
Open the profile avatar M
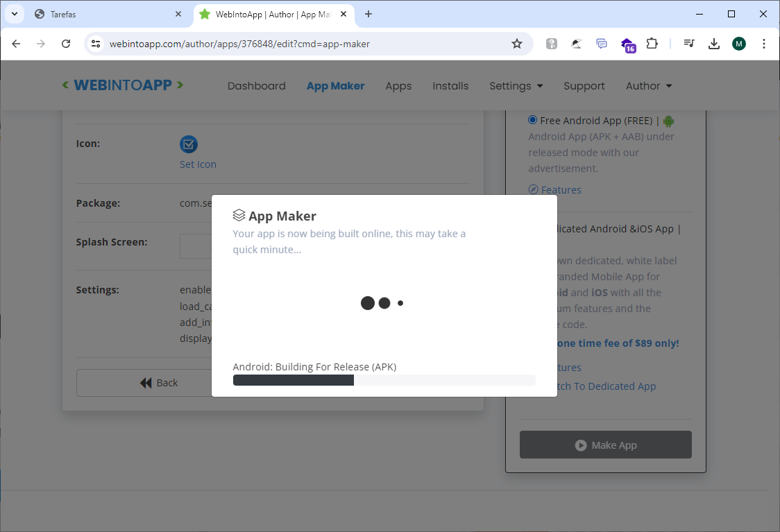click(x=739, y=44)
